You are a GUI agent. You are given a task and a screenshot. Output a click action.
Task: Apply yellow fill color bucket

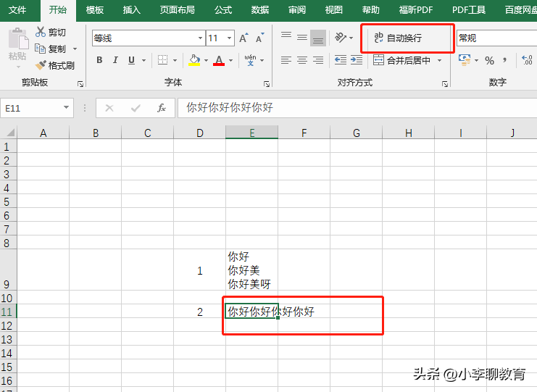click(194, 60)
